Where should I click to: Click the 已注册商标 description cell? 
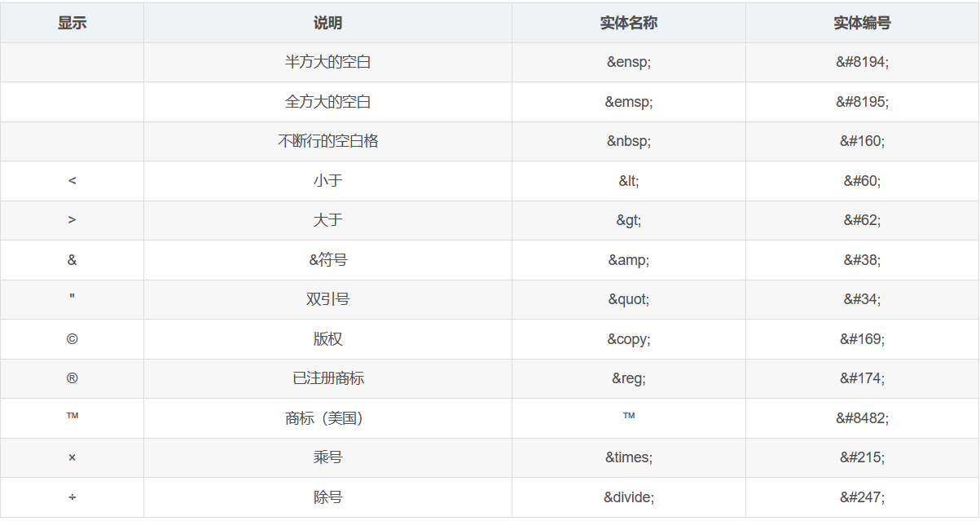[327, 378]
